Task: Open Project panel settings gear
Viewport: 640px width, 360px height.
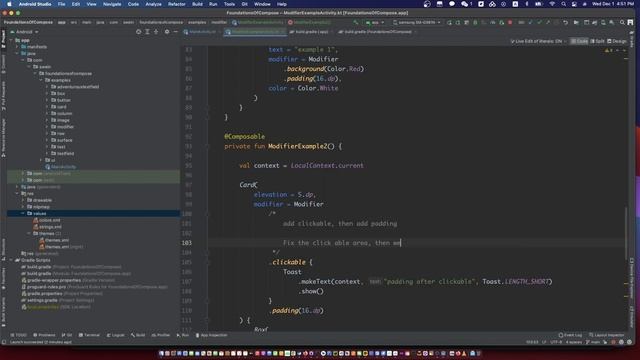Action: click(x=167, y=31)
